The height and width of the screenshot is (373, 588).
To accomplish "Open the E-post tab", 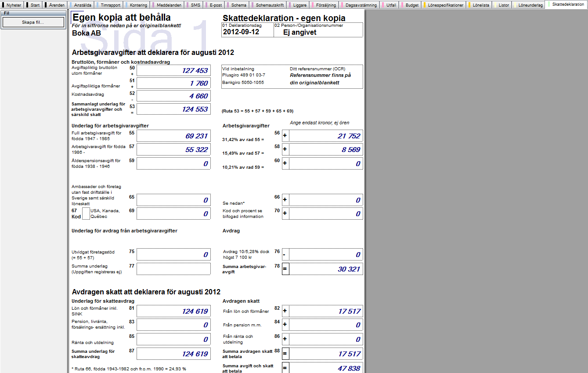I will (214, 5).
